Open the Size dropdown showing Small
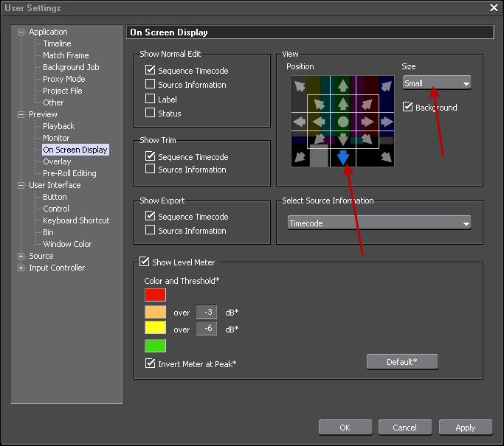The width and height of the screenshot is (504, 446). 437,83
